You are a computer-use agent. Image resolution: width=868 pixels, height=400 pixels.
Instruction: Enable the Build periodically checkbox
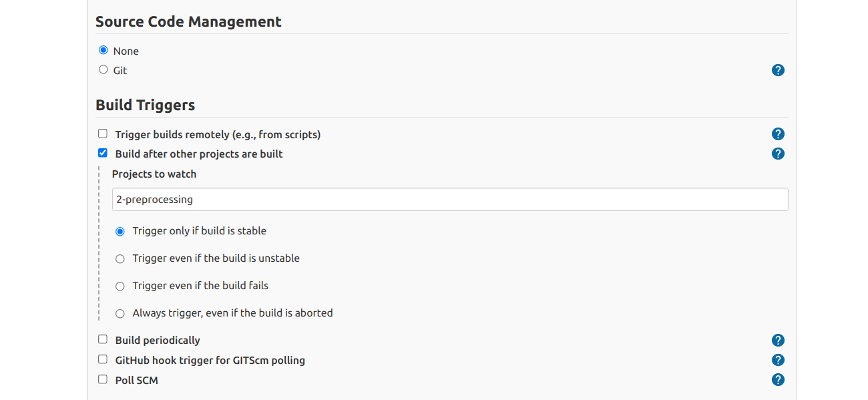tap(102, 339)
